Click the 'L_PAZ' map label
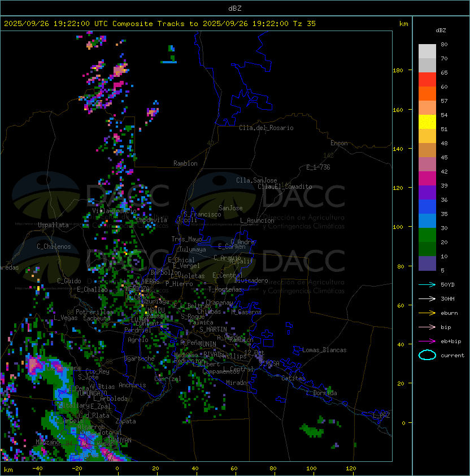 pos(381,416)
